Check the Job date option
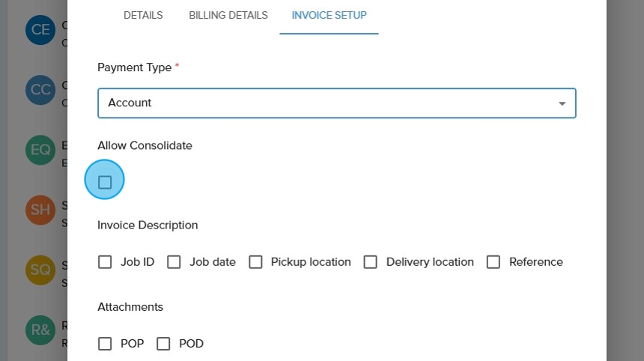Image resolution: width=644 pixels, height=361 pixels. [x=174, y=262]
